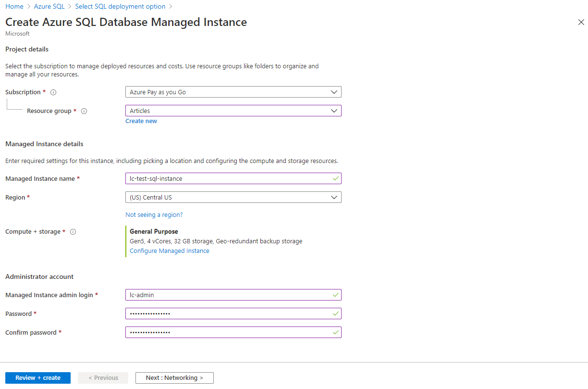The width and height of the screenshot is (588, 389).
Task: Click the Subscription info icon
Action: [53, 92]
